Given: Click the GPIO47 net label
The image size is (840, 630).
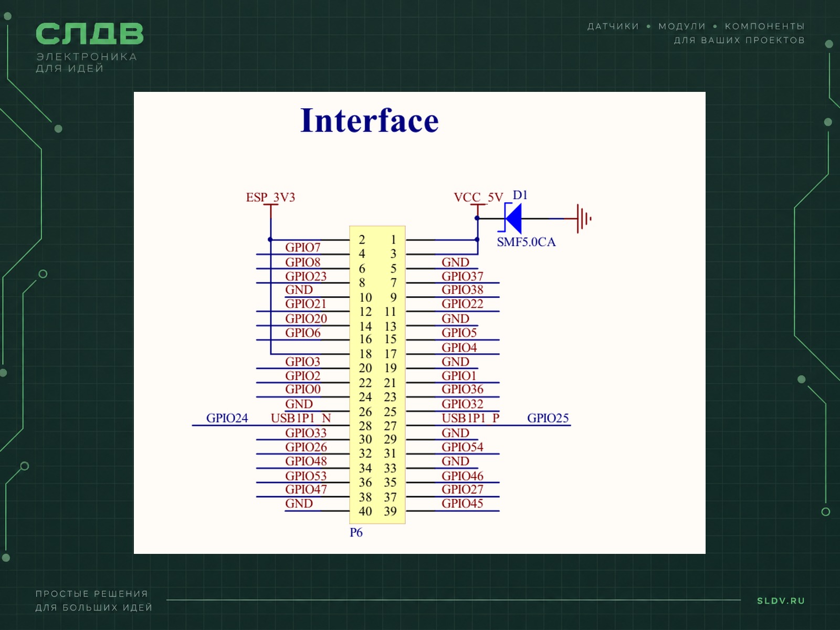Looking at the screenshot, I should click(306, 489).
